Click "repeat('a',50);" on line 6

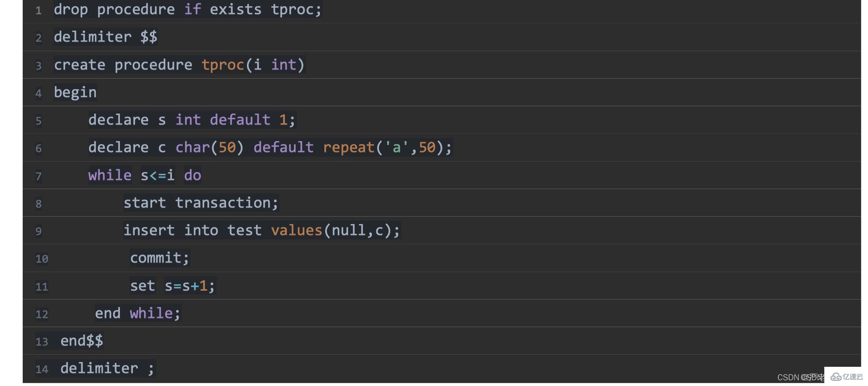click(388, 147)
